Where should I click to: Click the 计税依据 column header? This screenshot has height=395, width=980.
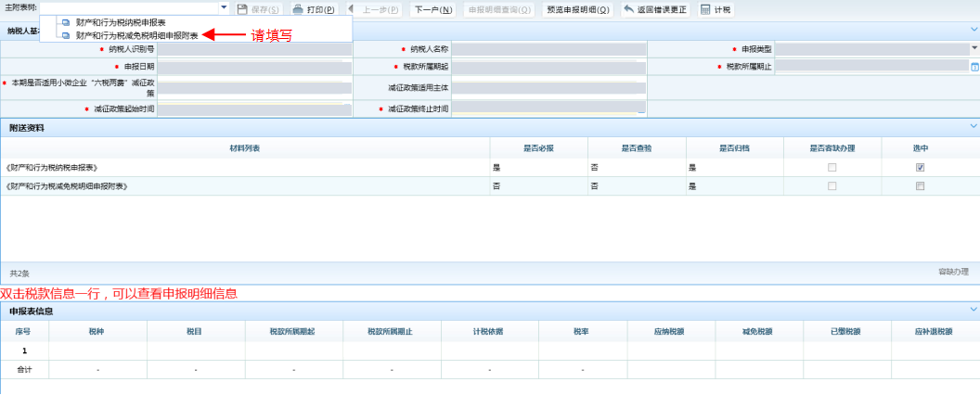489,331
